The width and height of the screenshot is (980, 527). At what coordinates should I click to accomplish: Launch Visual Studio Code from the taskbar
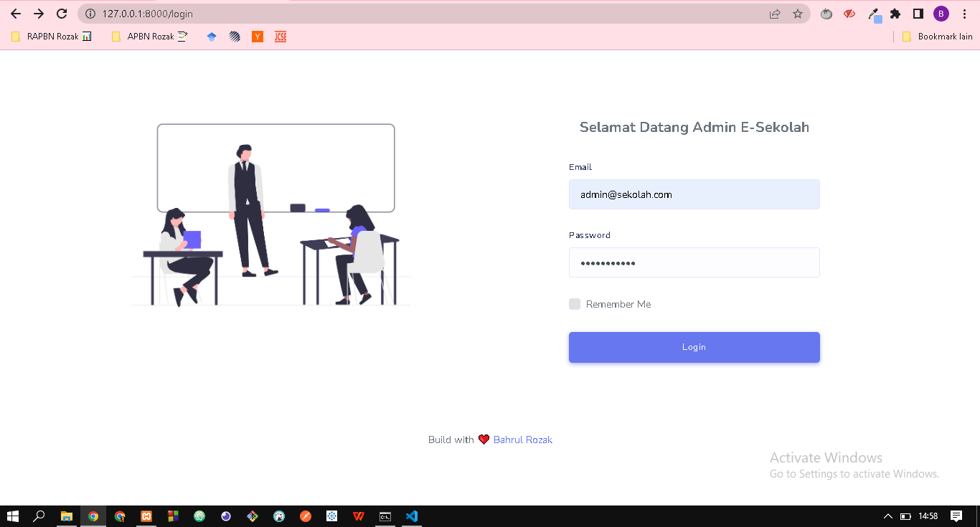click(x=411, y=516)
